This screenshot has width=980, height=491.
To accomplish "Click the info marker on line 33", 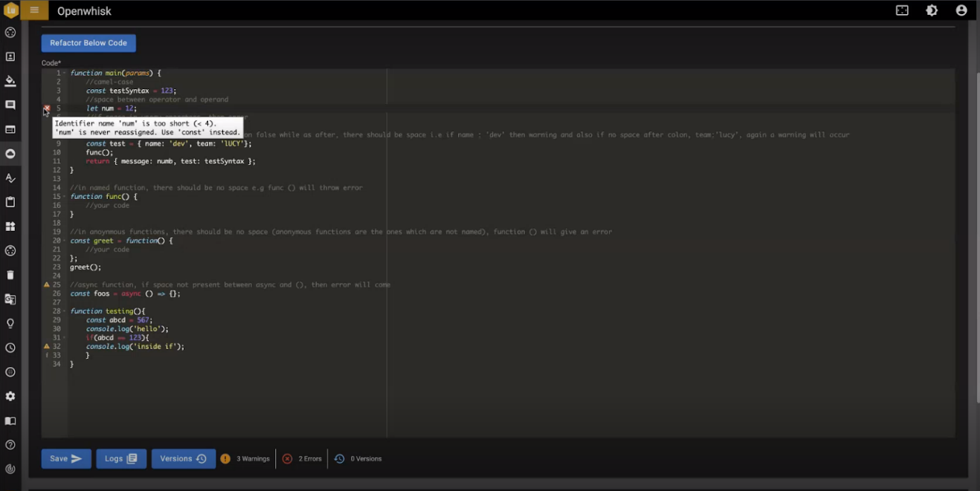I will pos(47,355).
